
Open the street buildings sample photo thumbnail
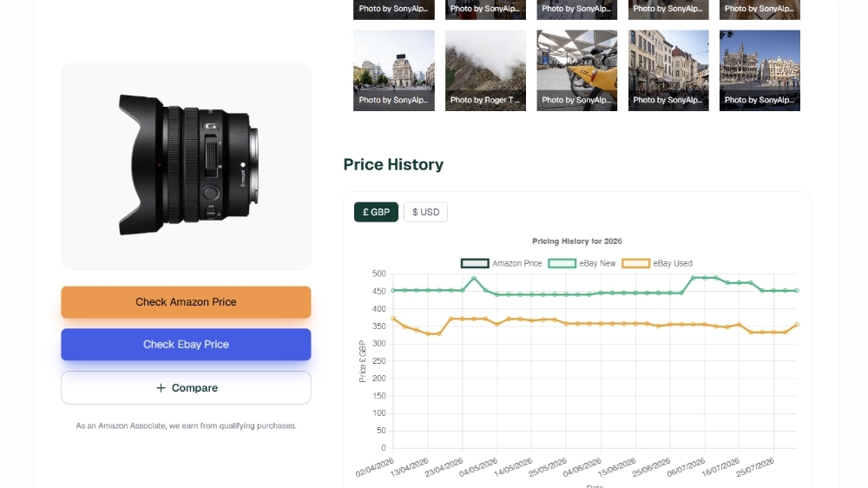[x=668, y=70]
